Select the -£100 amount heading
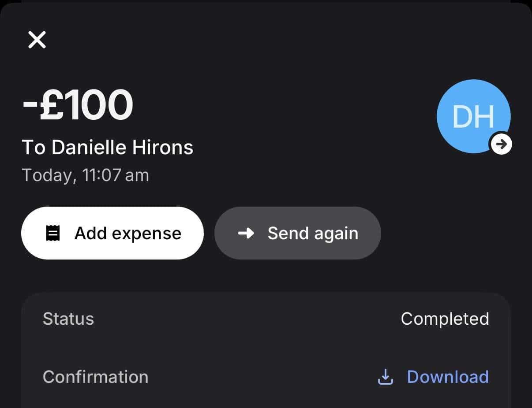Image resolution: width=532 pixels, height=408 pixels. (x=78, y=105)
